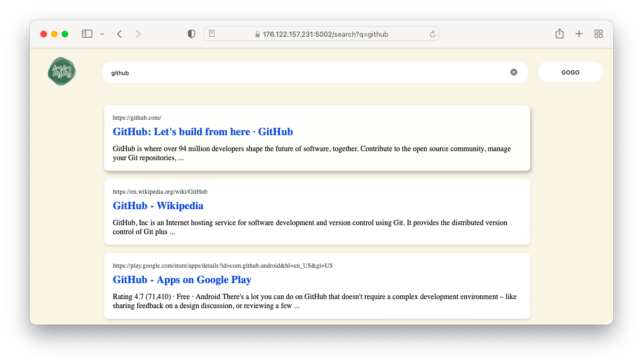This screenshot has width=643, height=364.
Task: Go back to the previous page
Action: 119,34
